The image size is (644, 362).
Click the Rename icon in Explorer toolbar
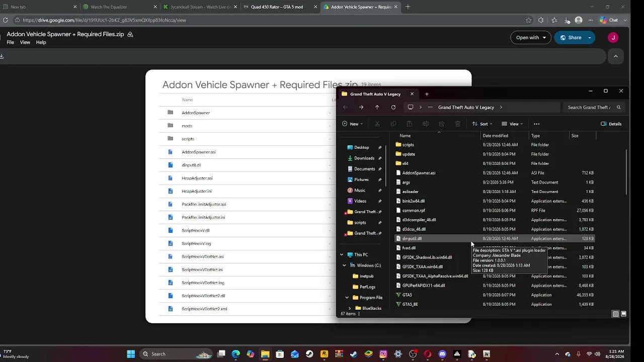pos(426,124)
